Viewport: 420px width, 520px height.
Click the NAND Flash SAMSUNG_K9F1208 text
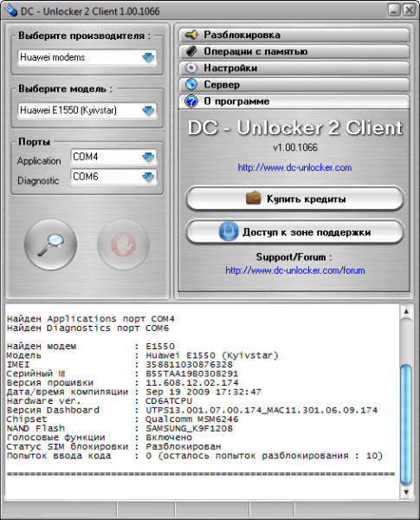coord(190,428)
